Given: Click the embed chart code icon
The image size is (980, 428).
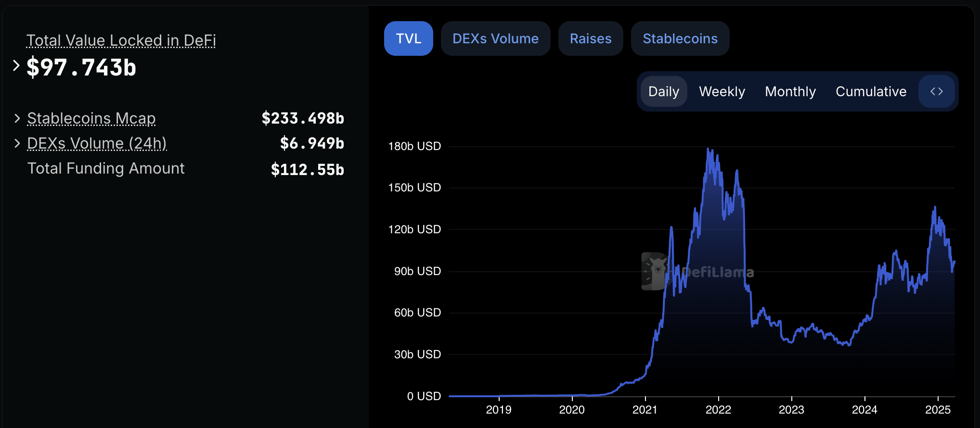Looking at the screenshot, I should 936,91.
